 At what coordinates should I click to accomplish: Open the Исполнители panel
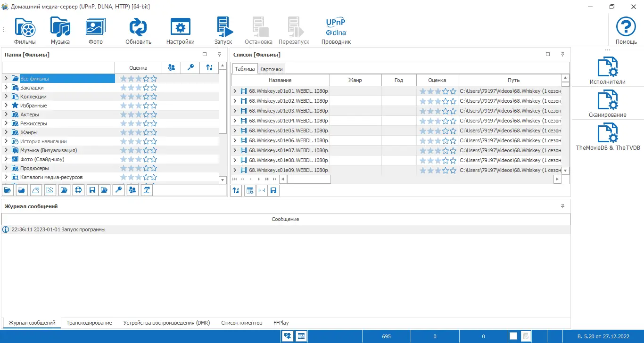(607, 71)
